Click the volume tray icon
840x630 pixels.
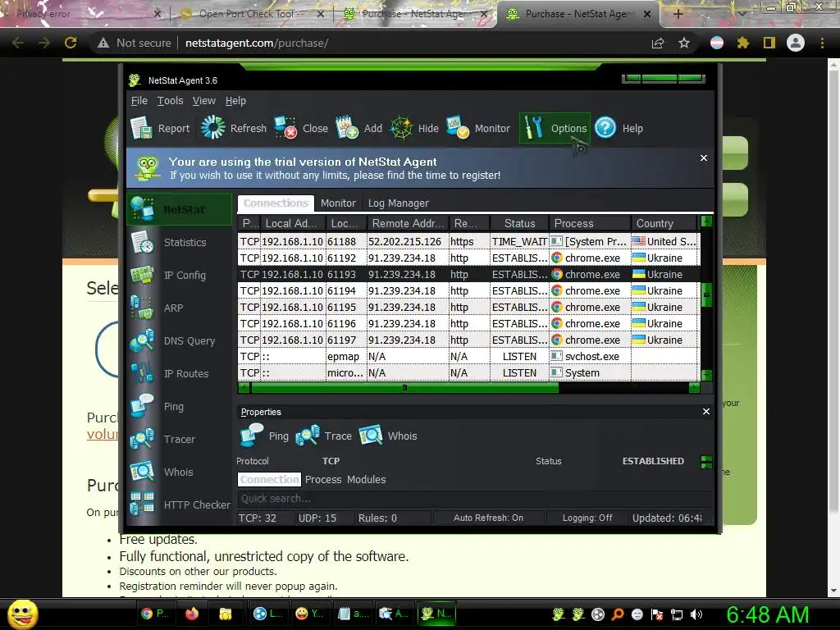696,614
